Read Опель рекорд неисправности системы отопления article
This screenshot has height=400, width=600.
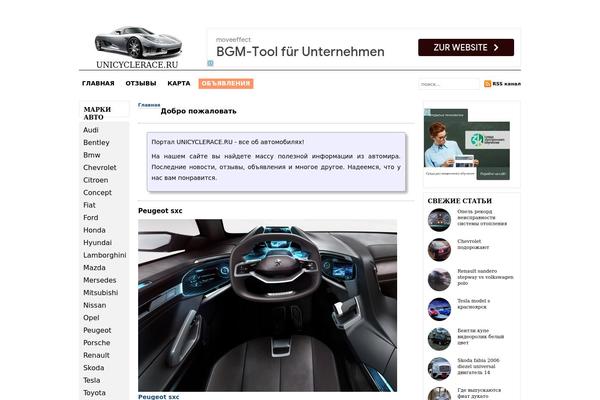482,217
